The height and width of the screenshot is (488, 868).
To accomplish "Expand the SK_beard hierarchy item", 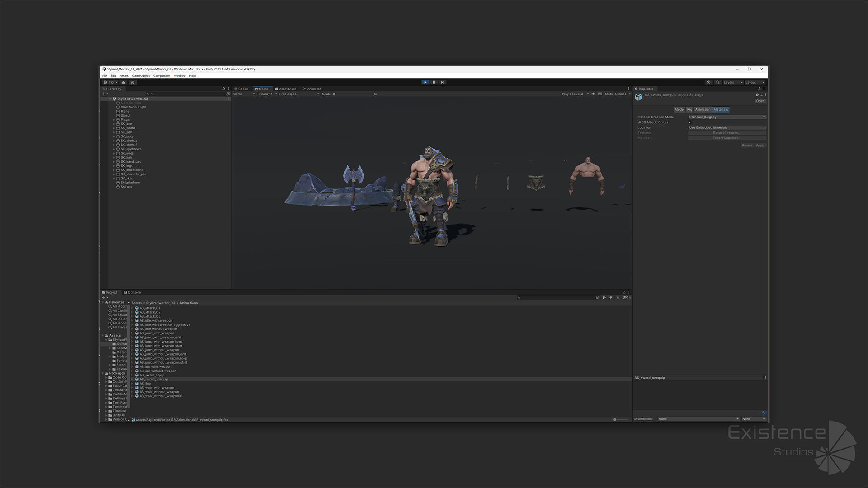I will [114, 128].
